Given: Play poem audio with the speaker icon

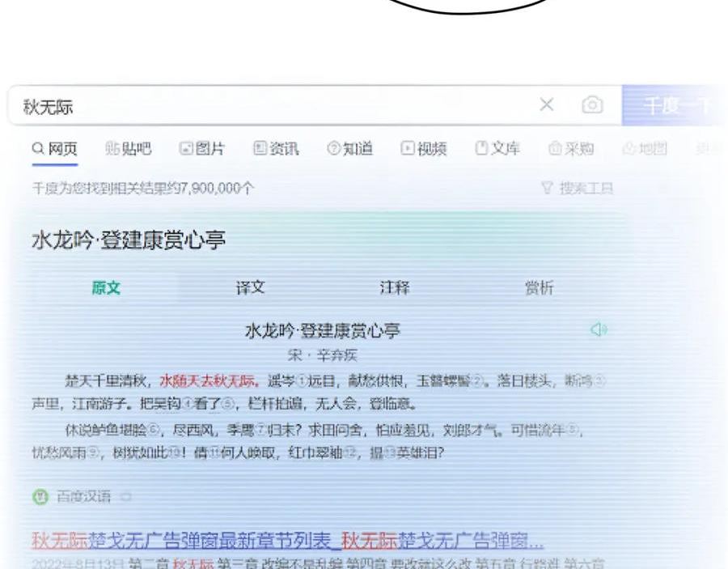Looking at the screenshot, I should coord(599,329).
